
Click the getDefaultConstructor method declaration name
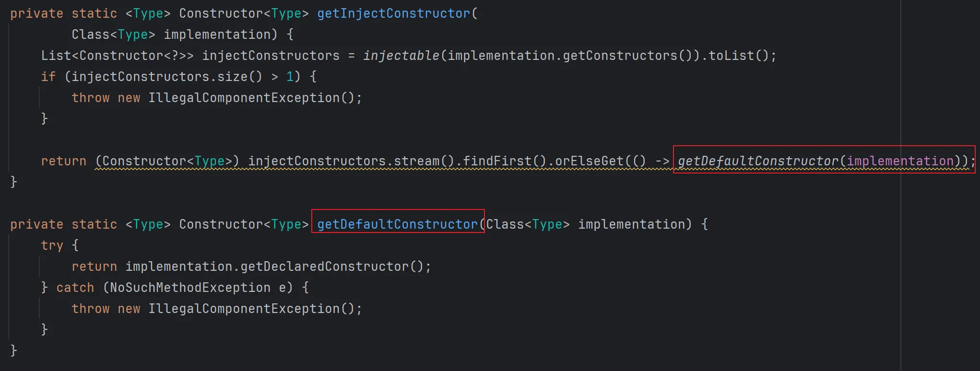397,224
